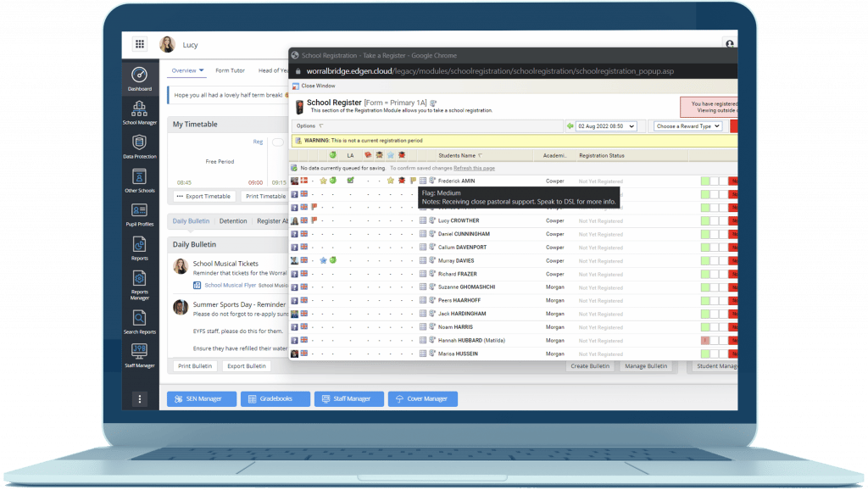Expand the Overview tab dropdown arrow
Image resolution: width=868 pixels, height=490 pixels.
click(202, 70)
